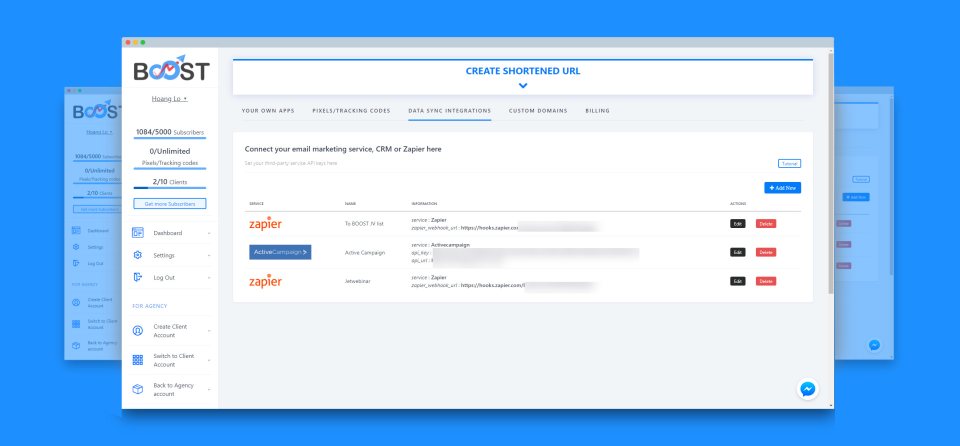Click the Log Out door icon

(138, 278)
